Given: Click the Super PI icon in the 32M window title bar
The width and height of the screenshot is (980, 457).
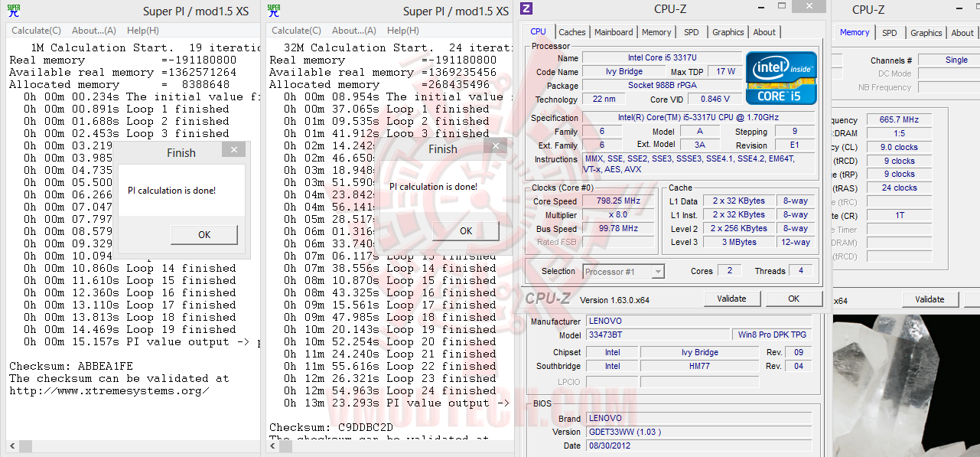Looking at the screenshot, I should [274, 10].
